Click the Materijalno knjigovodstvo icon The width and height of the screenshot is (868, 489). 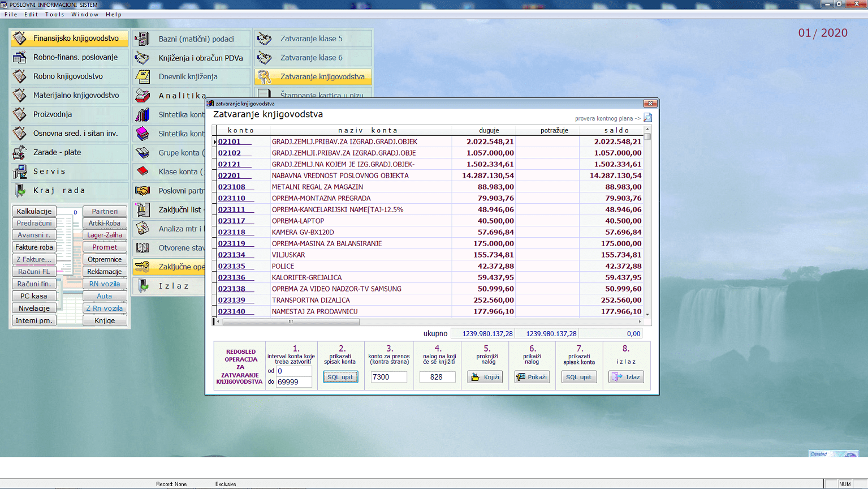(20, 95)
